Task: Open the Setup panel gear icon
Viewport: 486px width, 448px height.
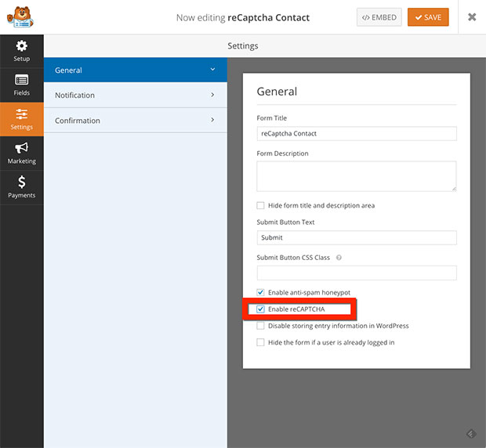Action: pos(22,46)
